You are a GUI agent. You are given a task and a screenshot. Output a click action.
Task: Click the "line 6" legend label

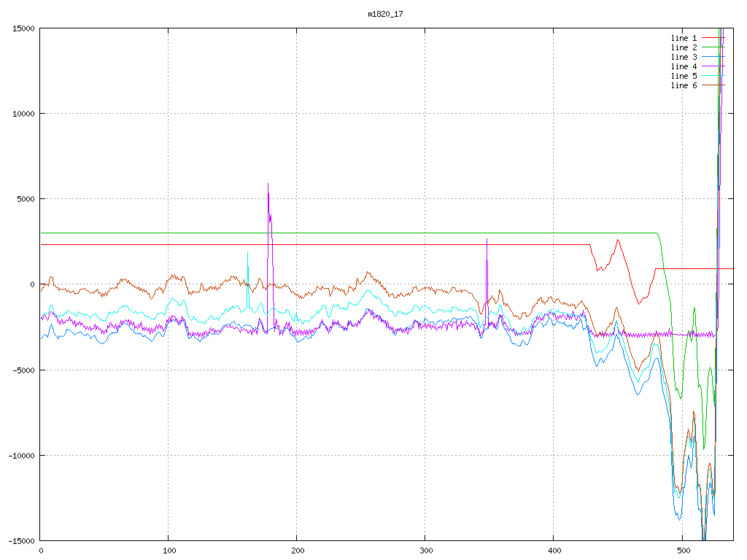click(684, 85)
